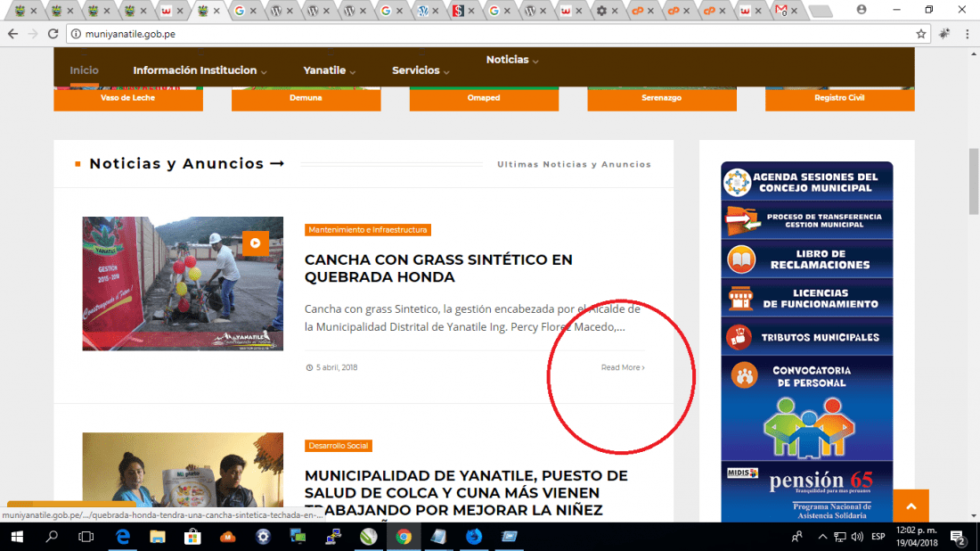Open the Municipalidad de Yanatile Puesto de Salud article
This screenshot has width=980, height=551.
(x=466, y=493)
